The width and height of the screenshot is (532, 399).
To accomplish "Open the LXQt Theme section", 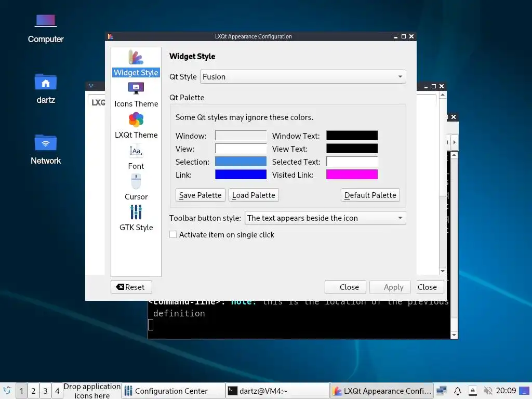I will click(136, 126).
